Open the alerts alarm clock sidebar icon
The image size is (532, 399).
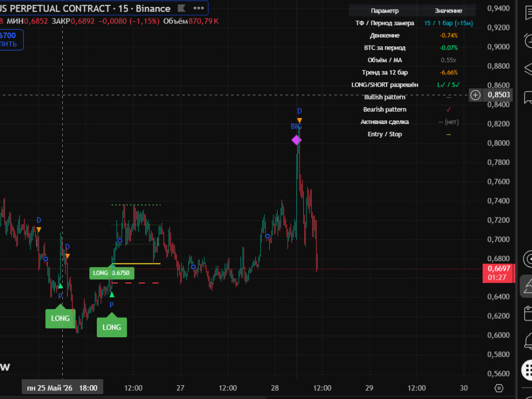529,41
